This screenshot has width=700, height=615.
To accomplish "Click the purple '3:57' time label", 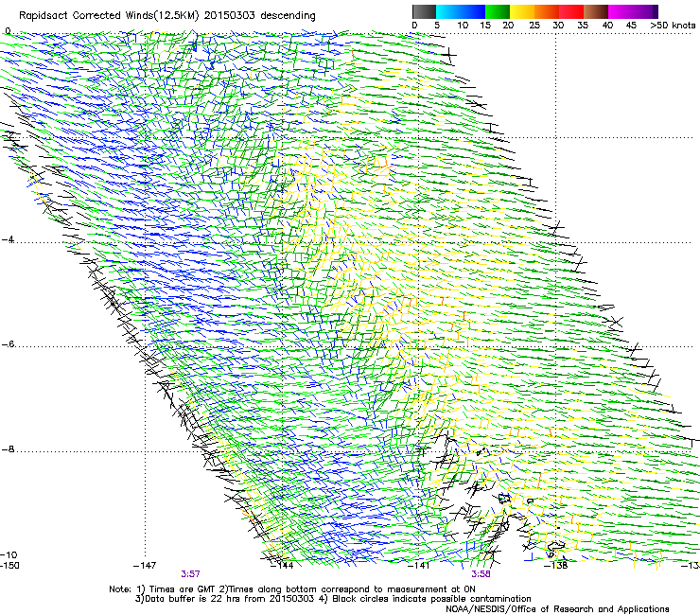I will (190, 573).
